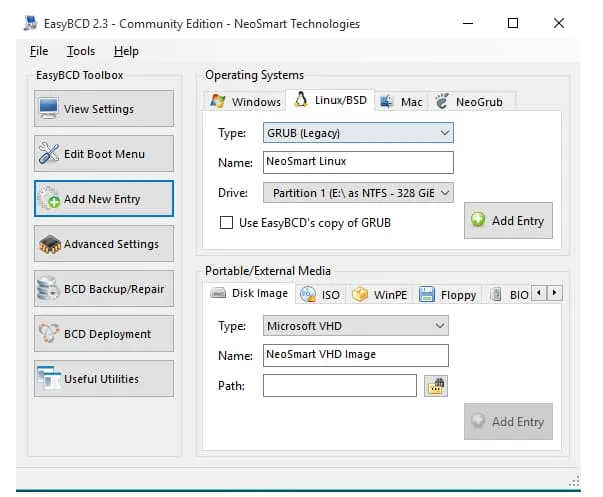Click the ISO disc icon

pyautogui.click(x=308, y=294)
